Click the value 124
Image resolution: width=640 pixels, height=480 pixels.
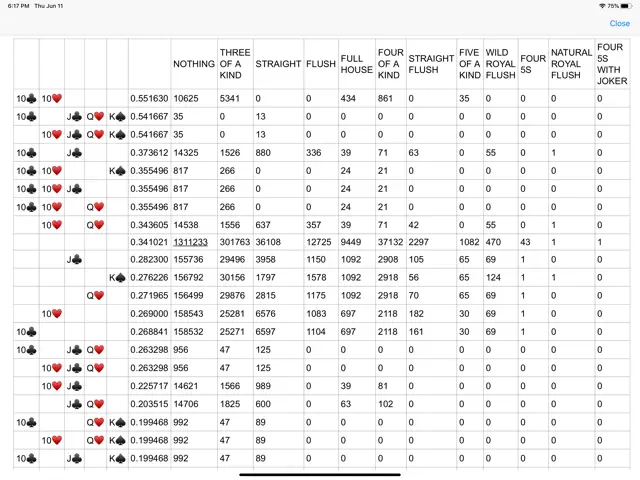[493, 278]
